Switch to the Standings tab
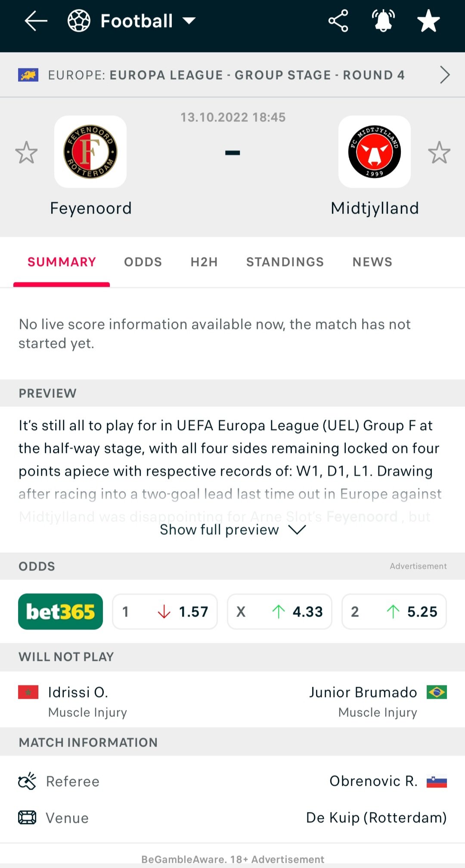The width and height of the screenshot is (465, 868). tap(285, 262)
